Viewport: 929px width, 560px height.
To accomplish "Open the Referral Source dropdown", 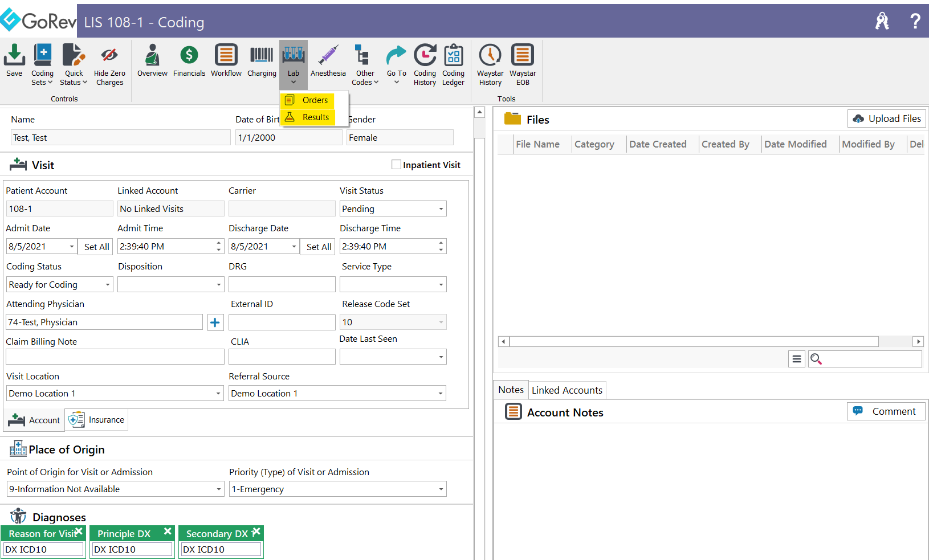I will click(x=441, y=394).
